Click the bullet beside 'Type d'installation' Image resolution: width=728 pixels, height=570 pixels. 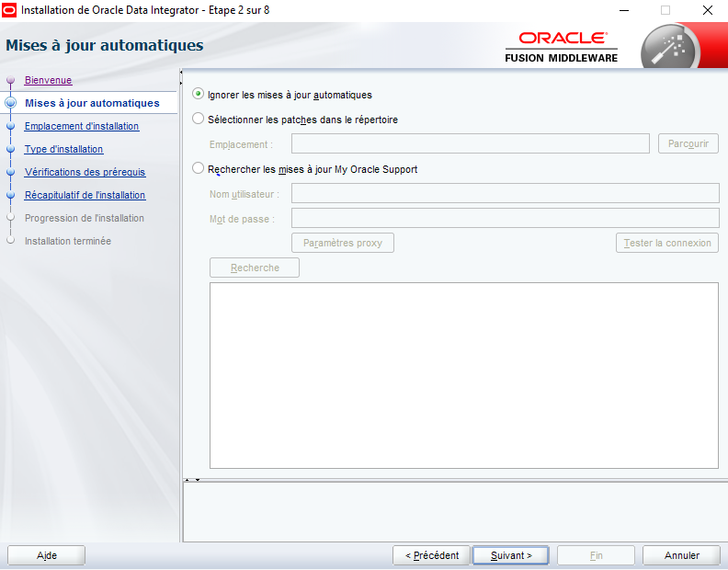(x=11, y=149)
